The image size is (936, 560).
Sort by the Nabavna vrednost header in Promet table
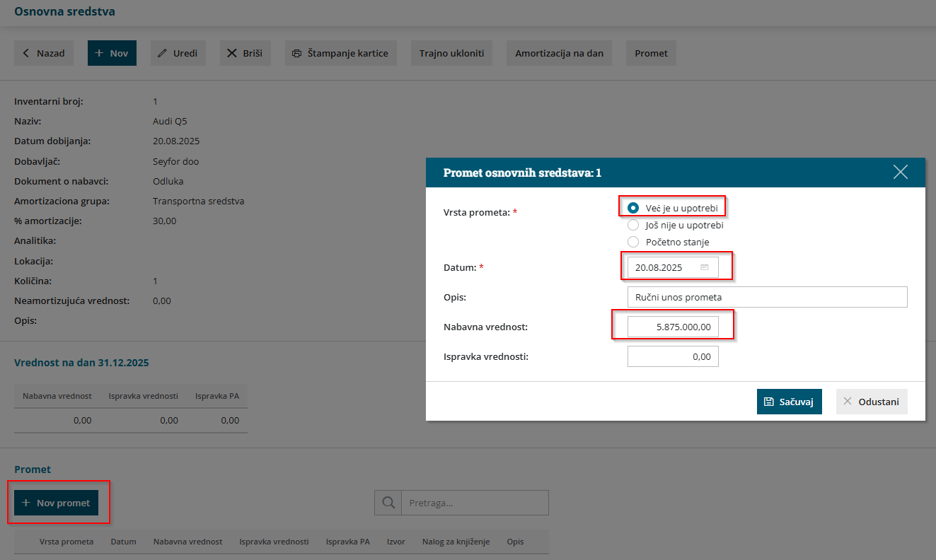click(x=188, y=542)
